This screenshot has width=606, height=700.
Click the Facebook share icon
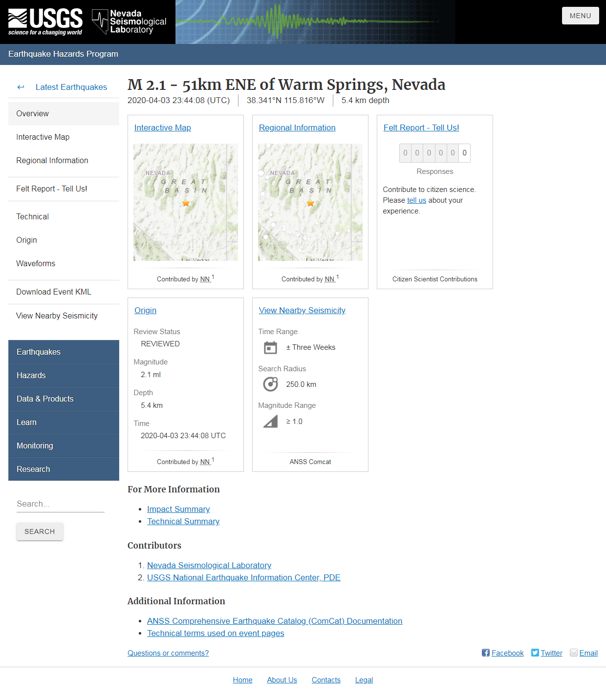[485, 653]
